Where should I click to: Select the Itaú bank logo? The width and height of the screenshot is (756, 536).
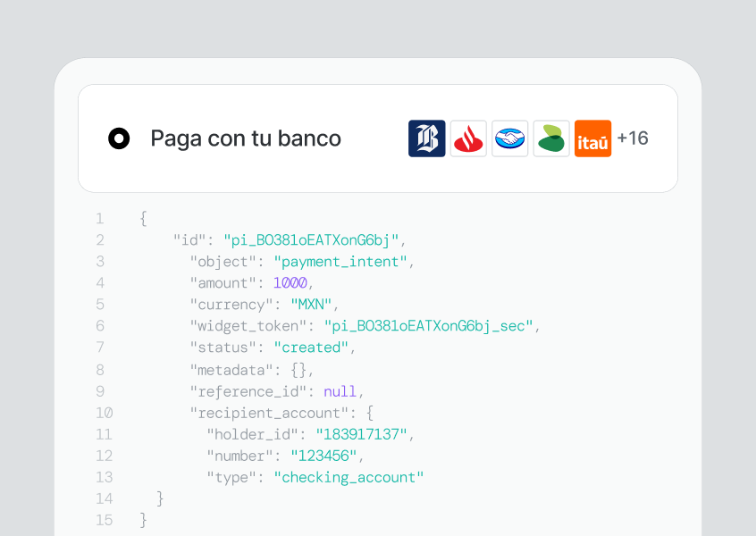[x=592, y=138]
